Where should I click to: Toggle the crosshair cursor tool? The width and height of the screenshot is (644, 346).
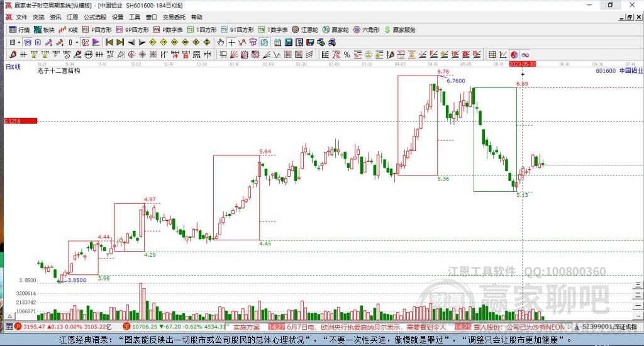coord(231,42)
